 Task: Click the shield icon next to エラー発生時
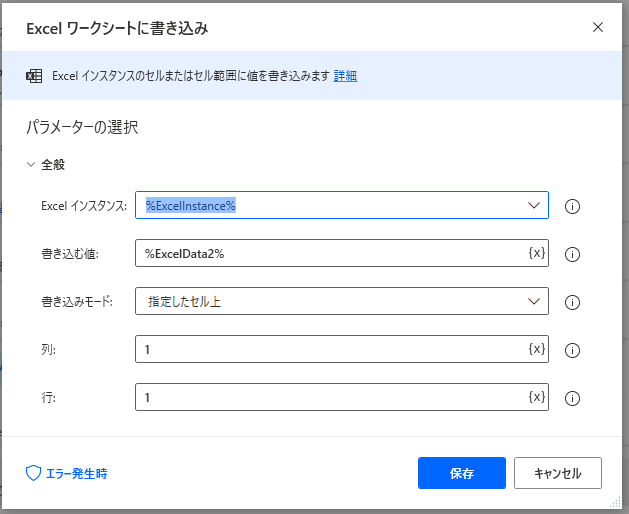tap(33, 473)
